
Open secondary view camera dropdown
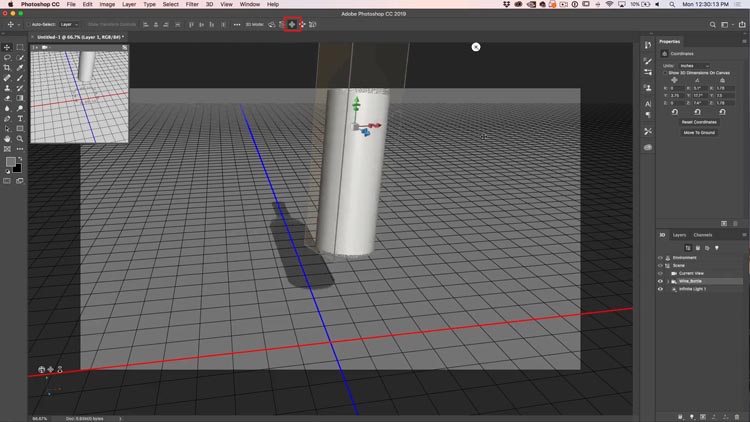pyautogui.click(x=45, y=47)
